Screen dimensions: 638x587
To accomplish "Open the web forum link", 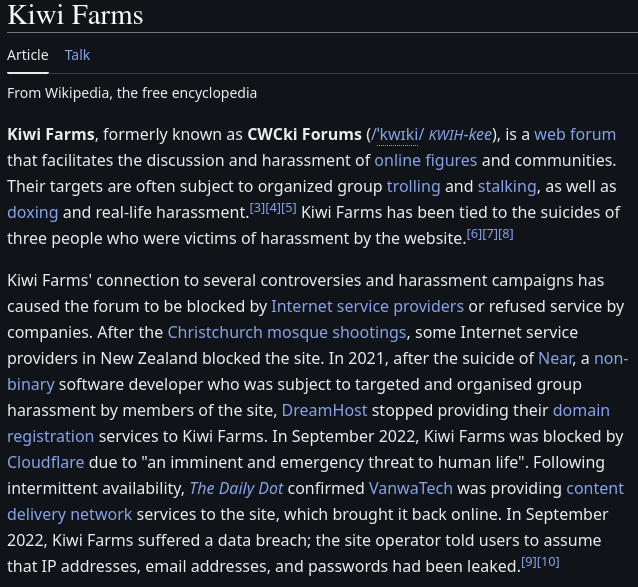I will 575,135.
